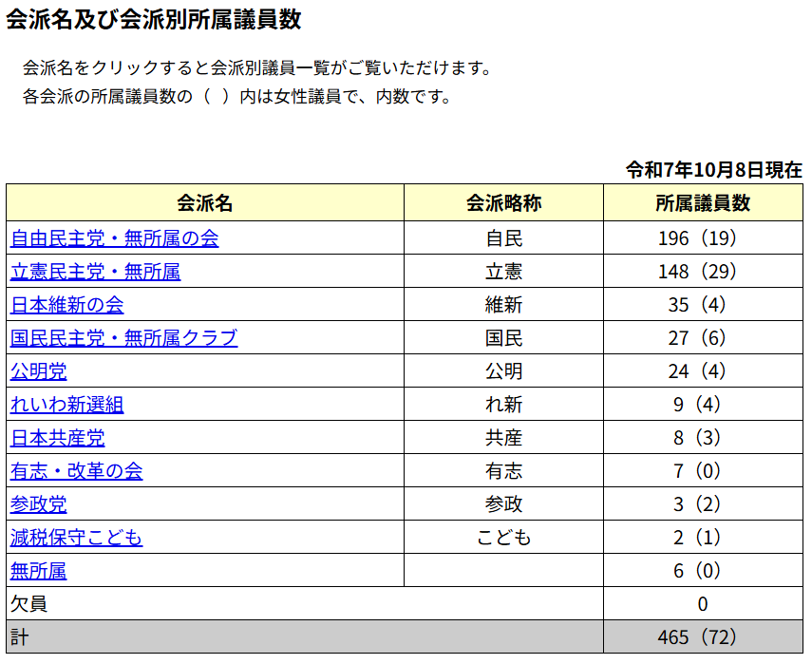Click the member count 2 (1)
Viewport: 812px width, 664px height.
[x=697, y=538]
